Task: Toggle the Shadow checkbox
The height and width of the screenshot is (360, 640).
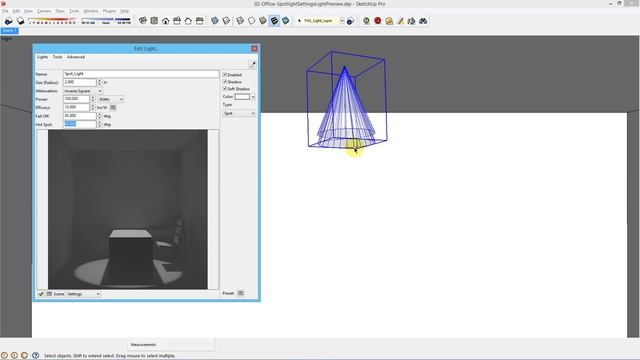Action: coord(225,82)
